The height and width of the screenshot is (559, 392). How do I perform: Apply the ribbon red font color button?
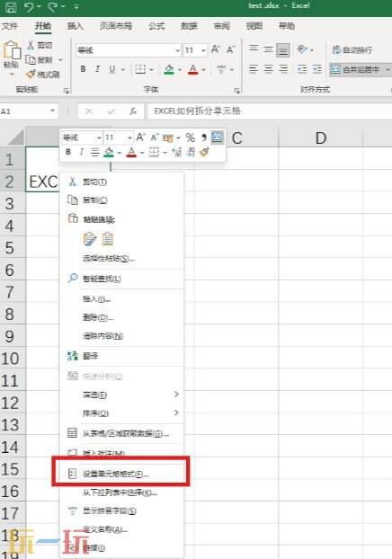193,69
